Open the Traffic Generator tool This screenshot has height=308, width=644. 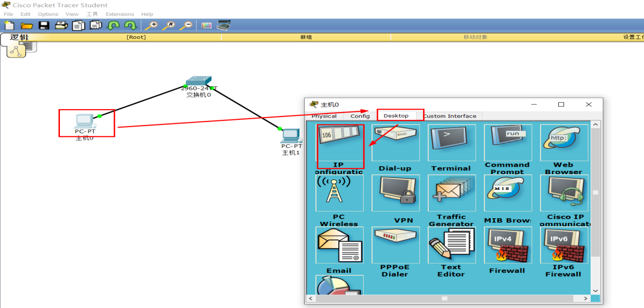(452, 193)
